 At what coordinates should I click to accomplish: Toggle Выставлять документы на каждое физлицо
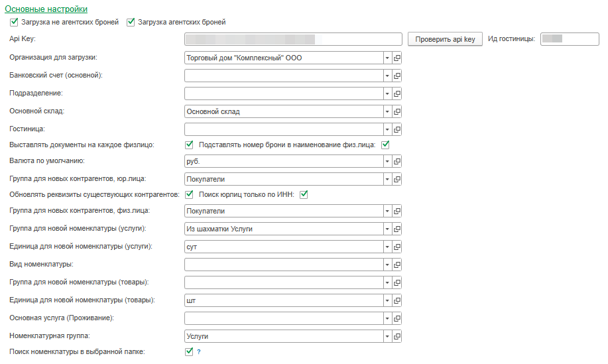coord(189,145)
